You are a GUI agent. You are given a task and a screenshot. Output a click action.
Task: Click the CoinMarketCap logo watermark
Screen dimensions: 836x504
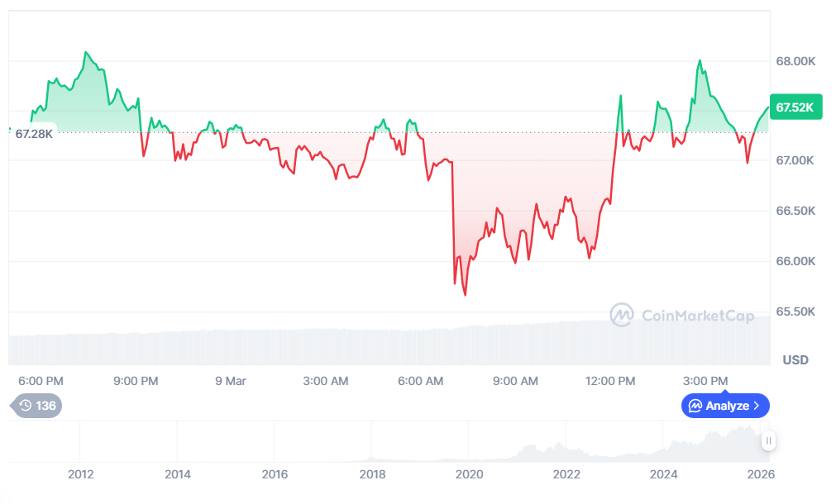pos(682,315)
